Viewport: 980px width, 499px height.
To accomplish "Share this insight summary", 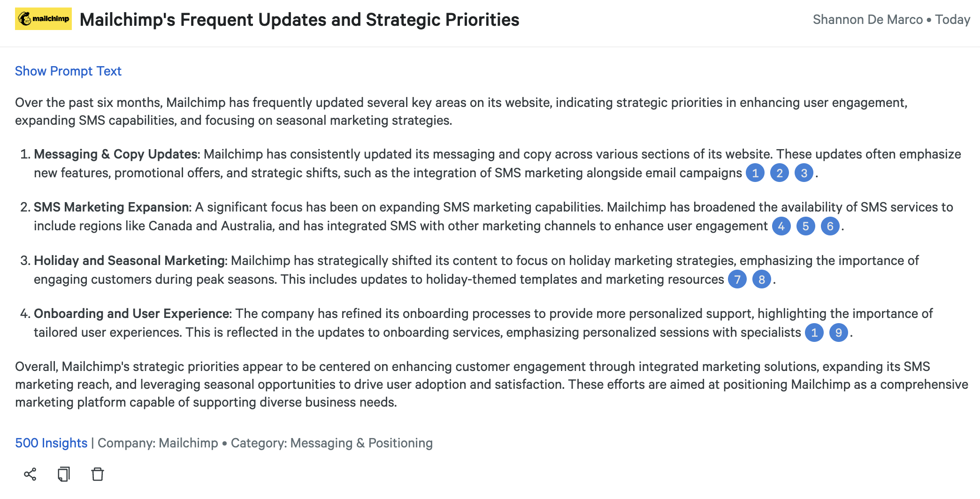I will [30, 474].
